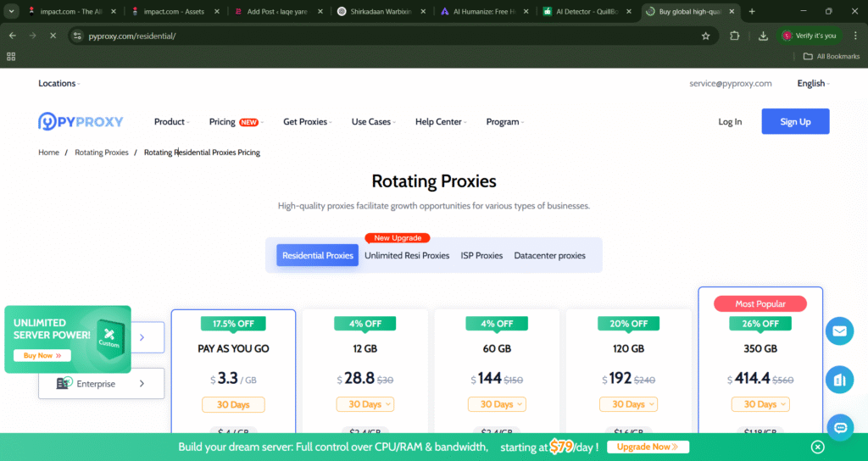This screenshot has width=868, height=461.
Task: Go to Home breadcrumb link
Action: pos(48,153)
